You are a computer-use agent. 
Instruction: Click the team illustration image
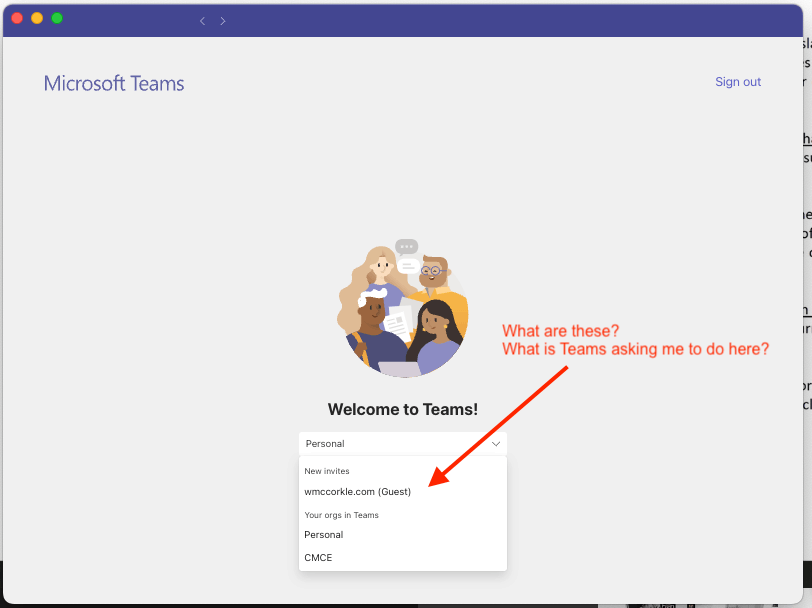click(403, 308)
